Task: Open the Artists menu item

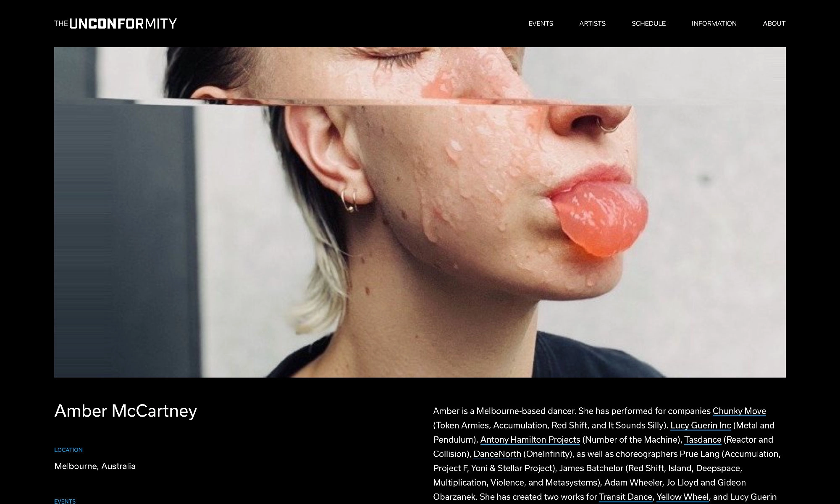Action: pos(592,24)
